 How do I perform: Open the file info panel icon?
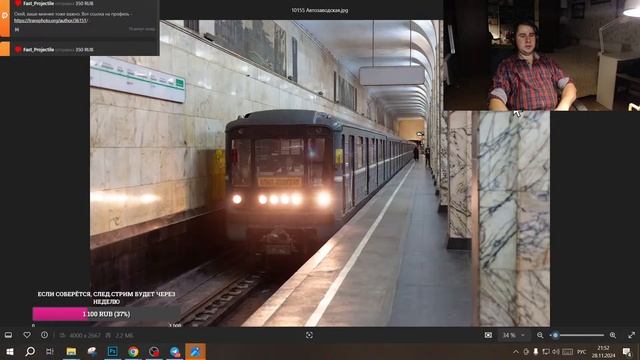point(44,335)
